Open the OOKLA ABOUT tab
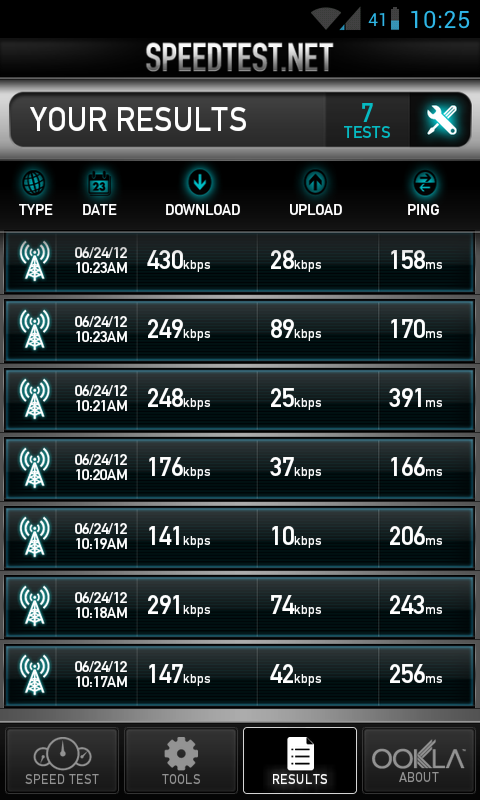This screenshot has height=800, width=480. (x=419, y=761)
